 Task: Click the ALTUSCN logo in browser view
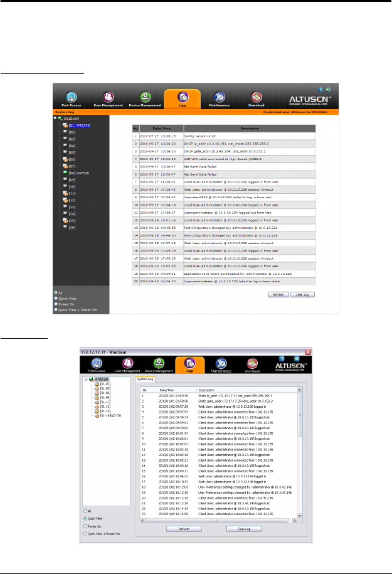click(310, 100)
